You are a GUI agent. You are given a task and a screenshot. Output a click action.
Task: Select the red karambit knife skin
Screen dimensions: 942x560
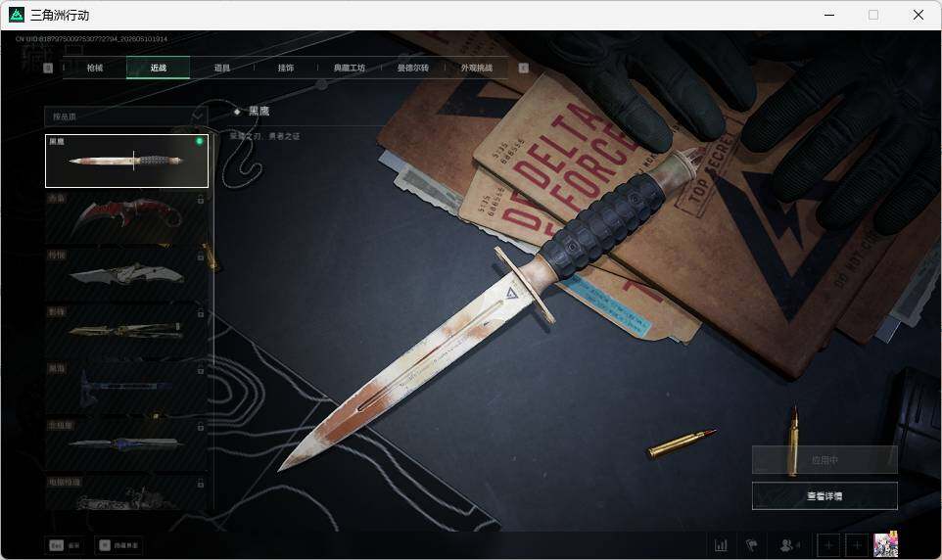(126, 218)
